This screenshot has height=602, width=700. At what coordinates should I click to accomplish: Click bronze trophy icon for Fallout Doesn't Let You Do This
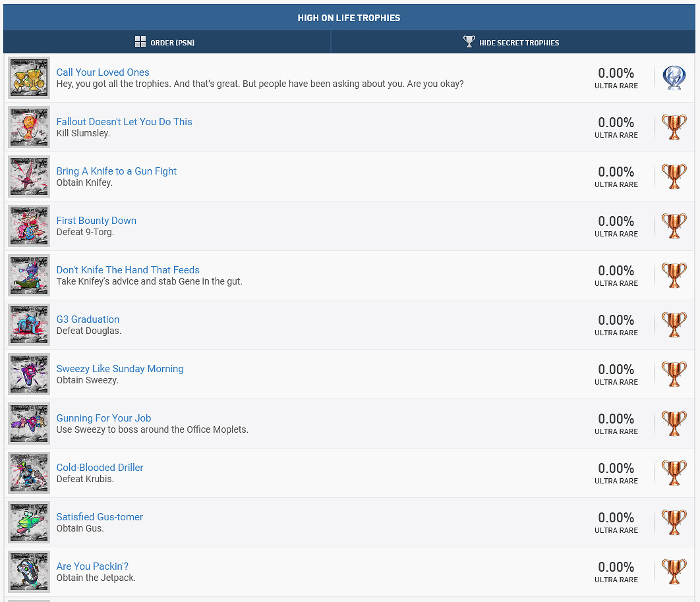pyautogui.click(x=674, y=127)
